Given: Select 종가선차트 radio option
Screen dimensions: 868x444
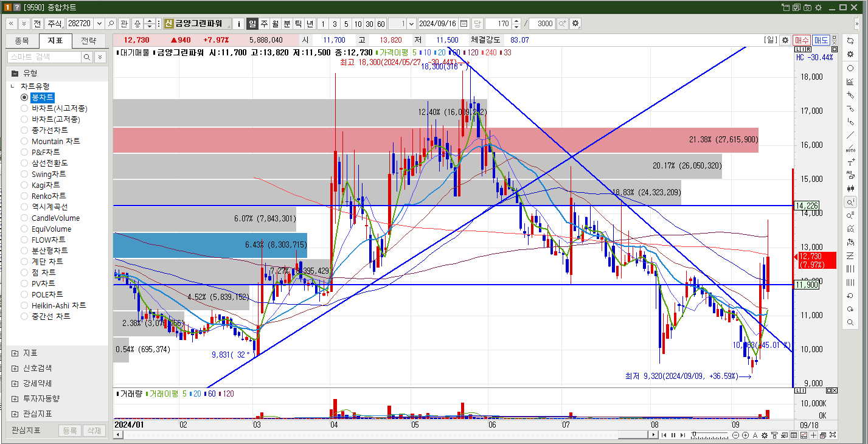Looking at the screenshot, I should pos(25,130).
